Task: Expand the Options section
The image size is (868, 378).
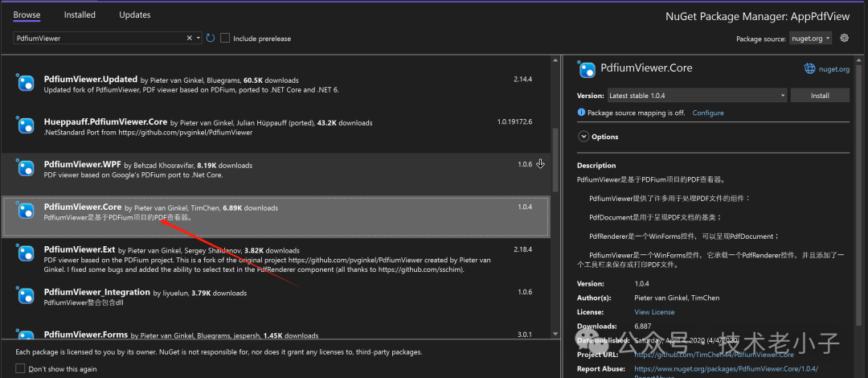Action: point(583,137)
